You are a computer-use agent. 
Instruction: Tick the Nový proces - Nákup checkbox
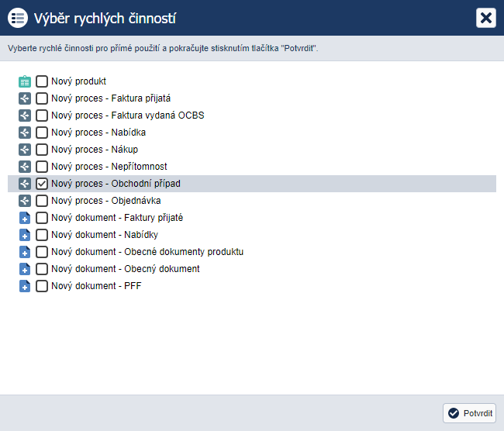point(42,150)
